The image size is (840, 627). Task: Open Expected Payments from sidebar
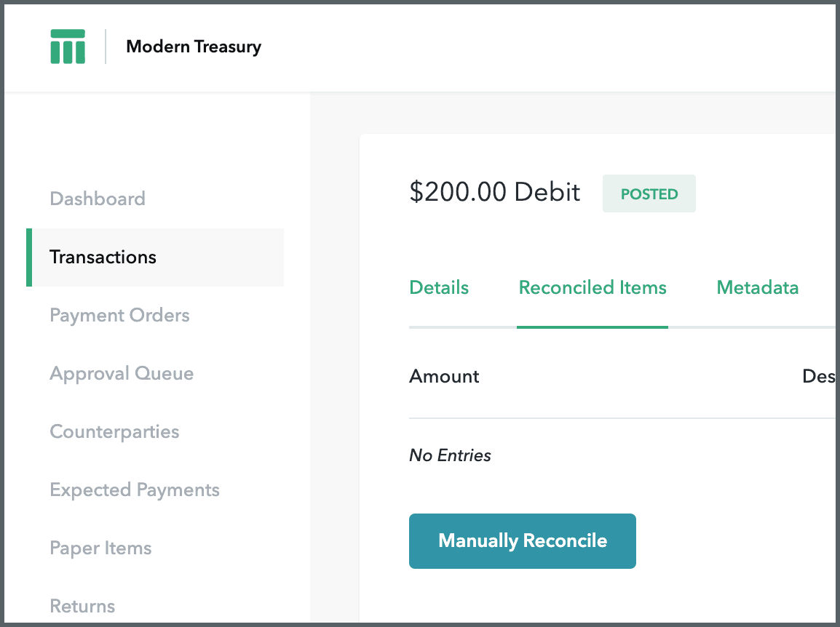[x=135, y=490]
